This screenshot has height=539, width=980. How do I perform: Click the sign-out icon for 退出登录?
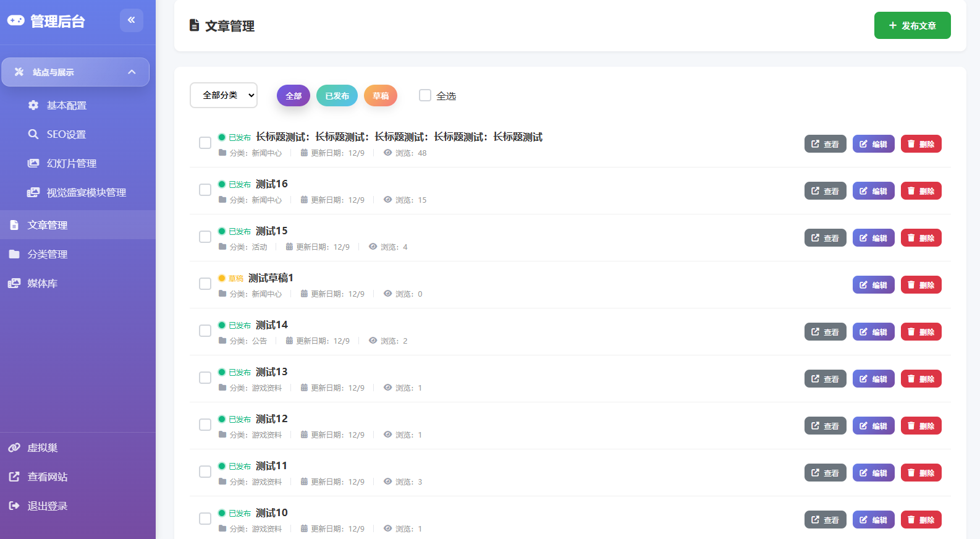pyautogui.click(x=14, y=506)
